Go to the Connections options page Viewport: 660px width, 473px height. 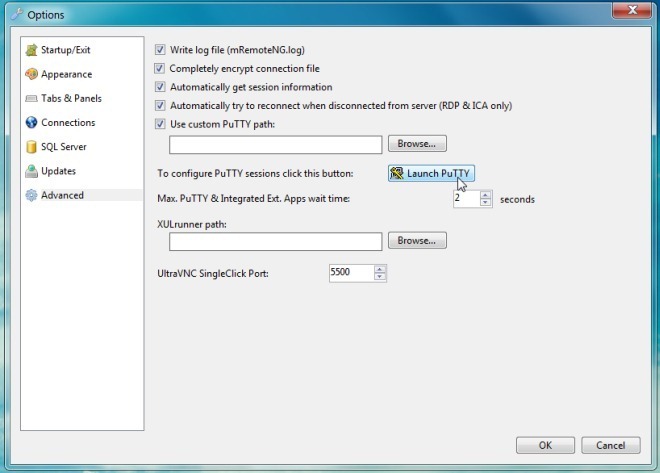[68, 122]
